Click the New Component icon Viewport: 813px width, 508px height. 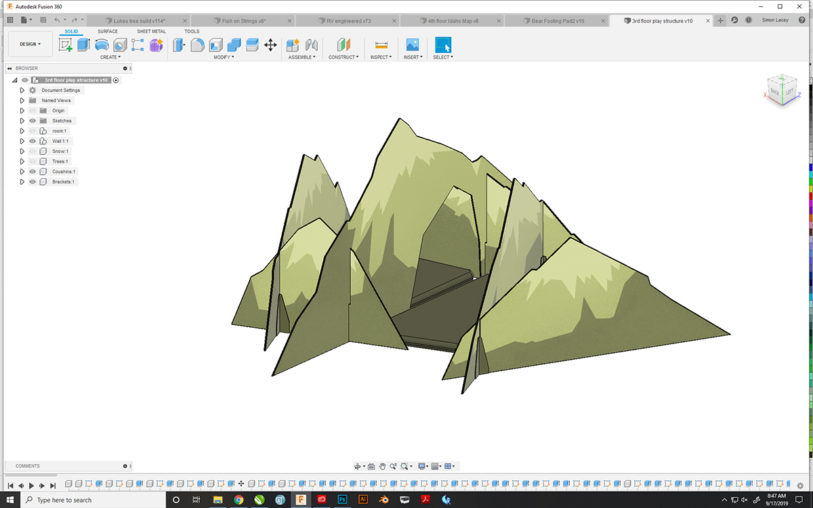click(292, 45)
